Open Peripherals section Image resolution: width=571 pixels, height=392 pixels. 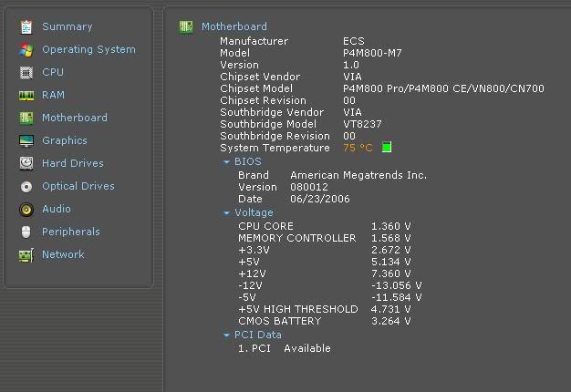point(70,232)
